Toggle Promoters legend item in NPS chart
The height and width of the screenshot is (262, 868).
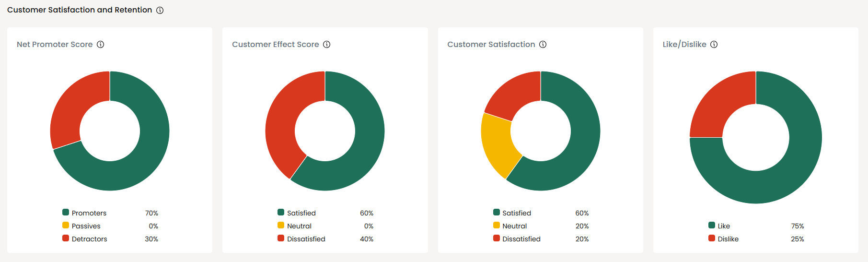pyautogui.click(x=89, y=213)
